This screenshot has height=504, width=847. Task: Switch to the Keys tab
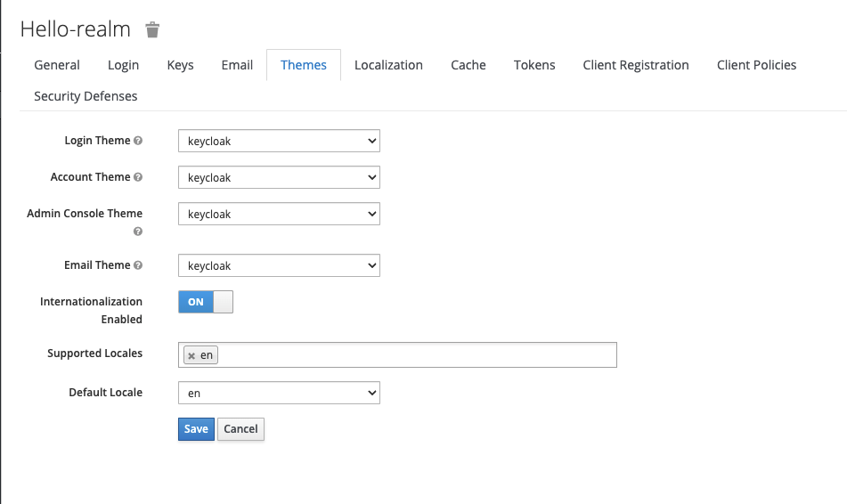coord(181,65)
